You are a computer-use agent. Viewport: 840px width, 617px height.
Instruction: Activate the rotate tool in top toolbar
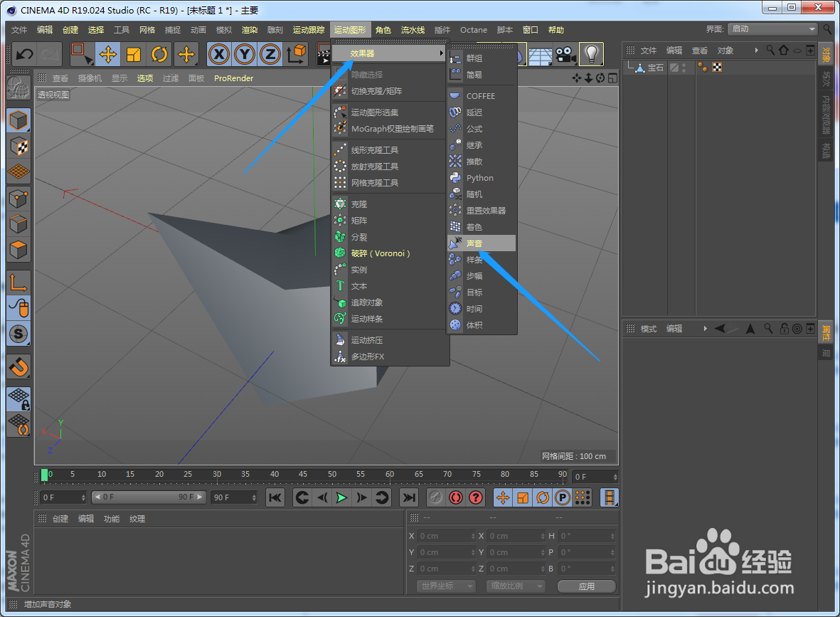pos(159,54)
